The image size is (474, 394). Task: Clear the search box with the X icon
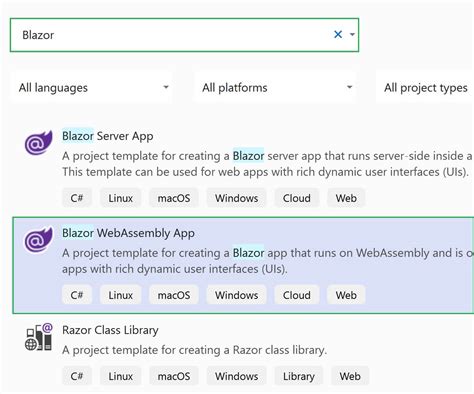pyautogui.click(x=338, y=34)
